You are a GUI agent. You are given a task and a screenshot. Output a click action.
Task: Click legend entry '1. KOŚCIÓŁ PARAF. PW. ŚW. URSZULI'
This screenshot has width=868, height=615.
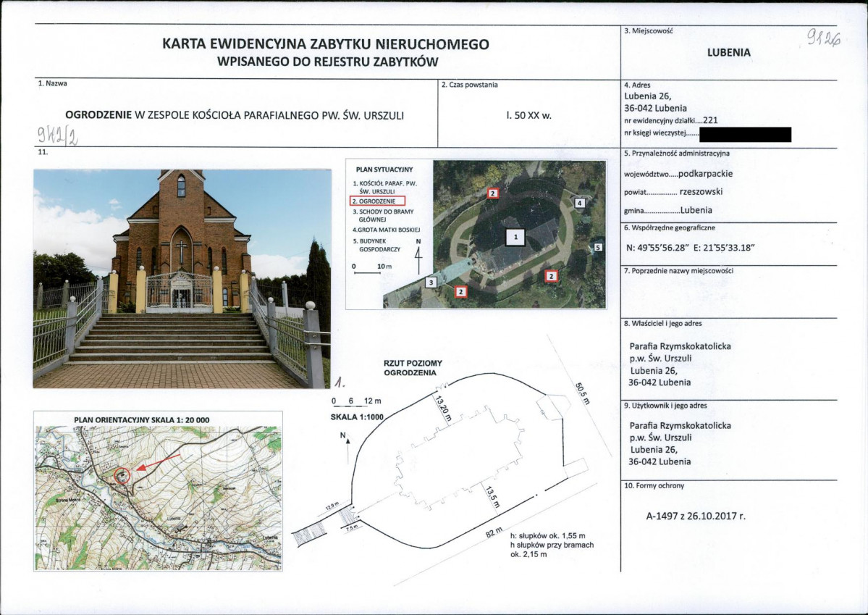point(384,188)
